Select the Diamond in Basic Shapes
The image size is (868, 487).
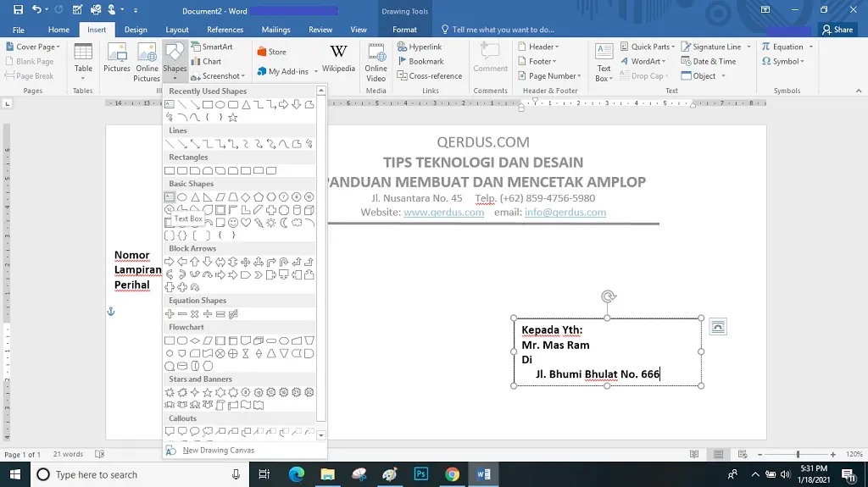click(x=246, y=197)
